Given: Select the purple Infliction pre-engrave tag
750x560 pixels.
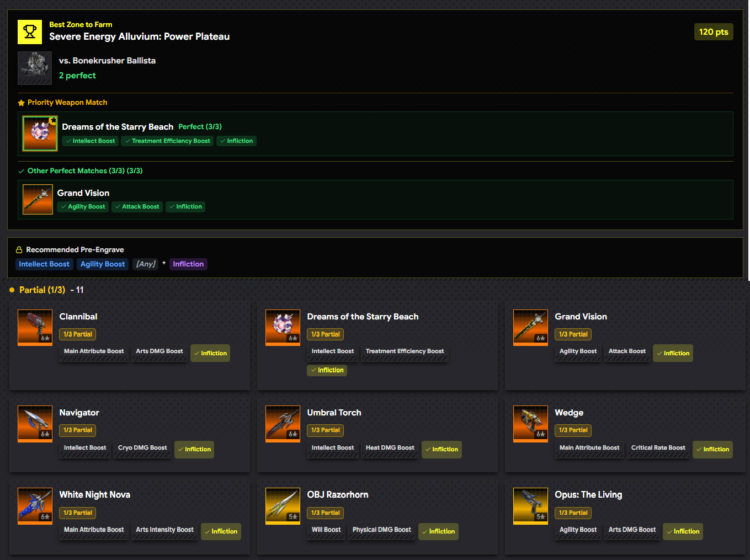Looking at the screenshot, I should point(188,264).
